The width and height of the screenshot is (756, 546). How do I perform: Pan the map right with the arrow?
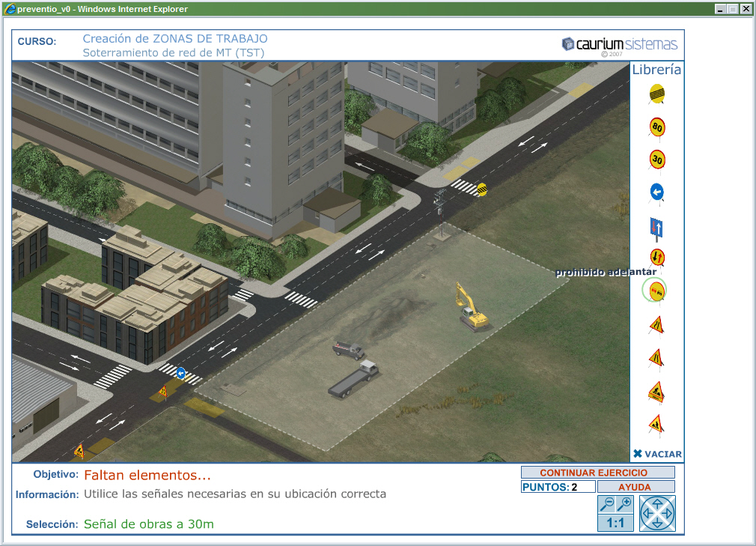(669, 514)
